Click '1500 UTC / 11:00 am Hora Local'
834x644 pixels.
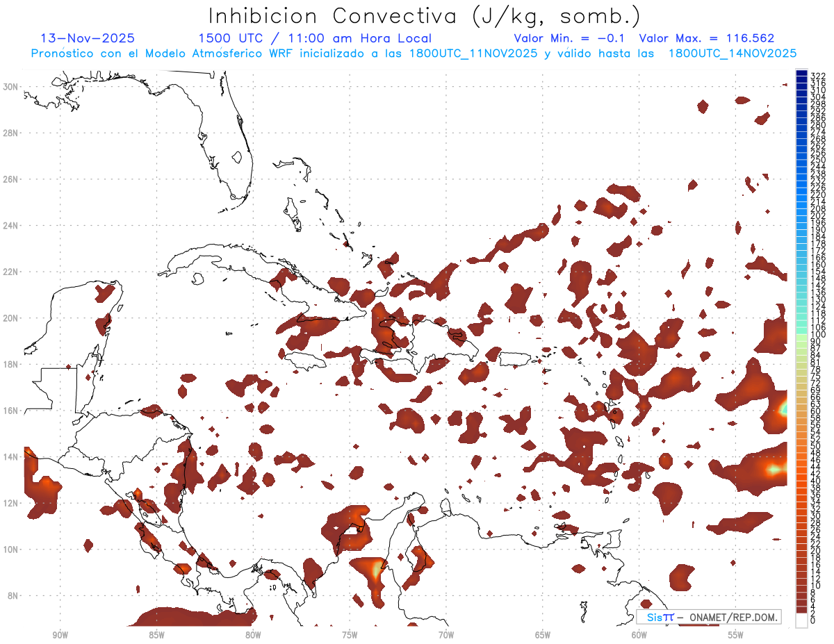click(x=315, y=38)
